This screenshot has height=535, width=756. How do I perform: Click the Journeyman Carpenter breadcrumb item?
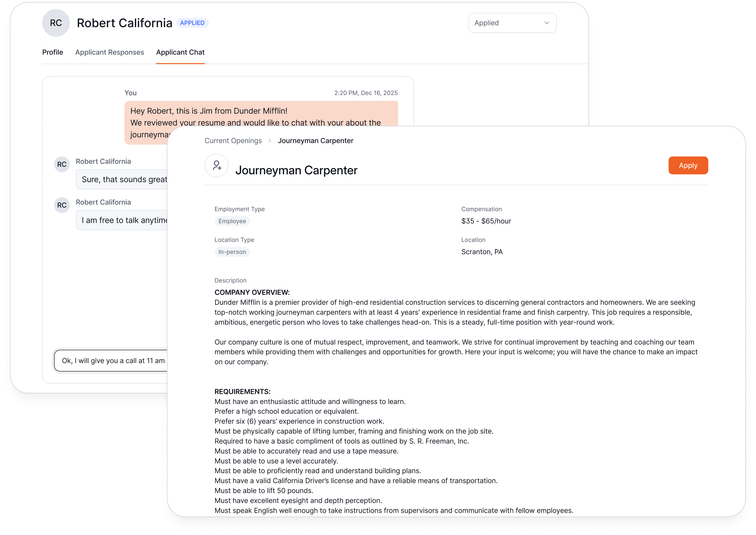(315, 141)
